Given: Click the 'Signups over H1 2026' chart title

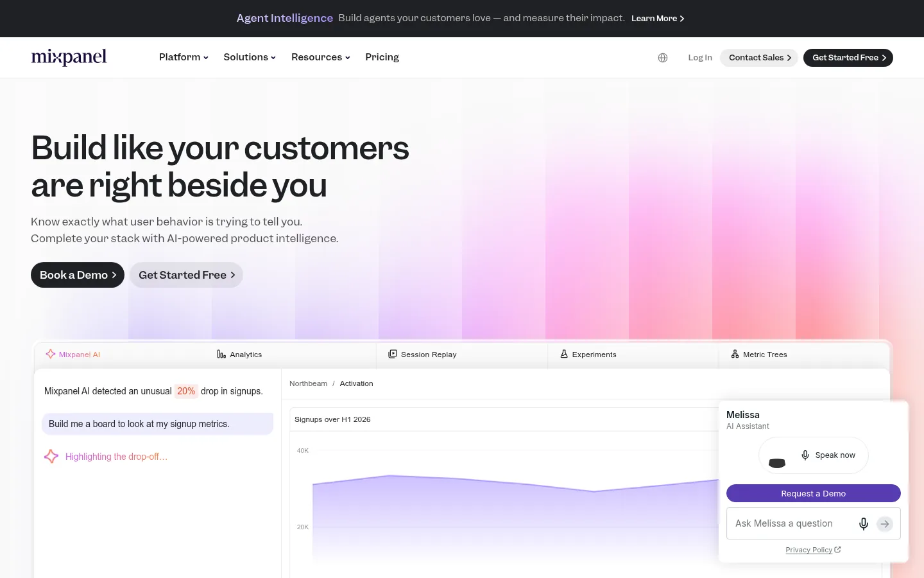Looking at the screenshot, I should [x=332, y=419].
